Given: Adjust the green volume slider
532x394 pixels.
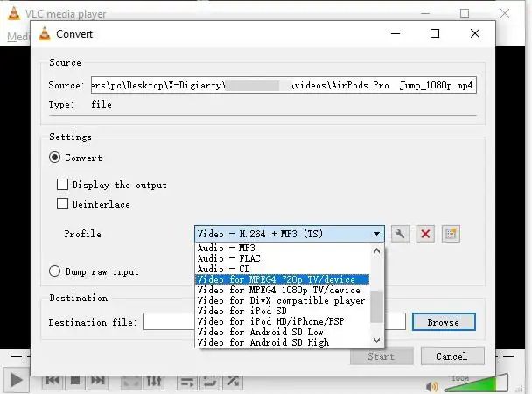Looking at the screenshot, I should point(476,383).
